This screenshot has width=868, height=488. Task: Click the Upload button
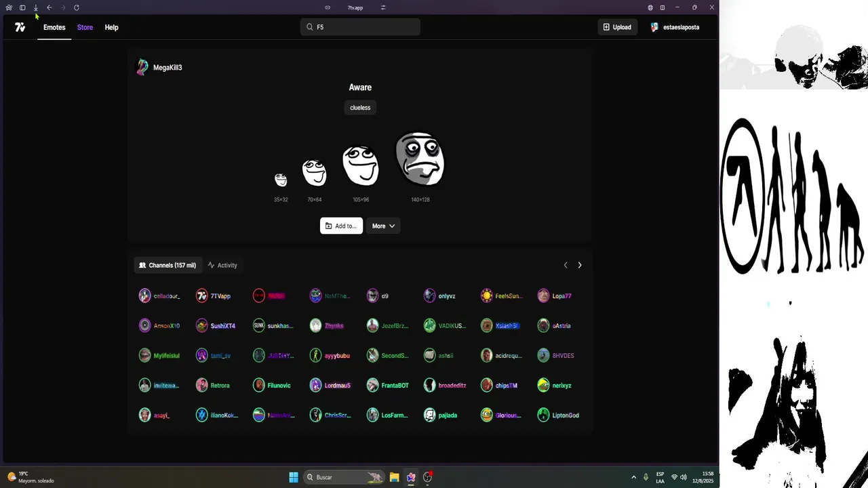[617, 27]
